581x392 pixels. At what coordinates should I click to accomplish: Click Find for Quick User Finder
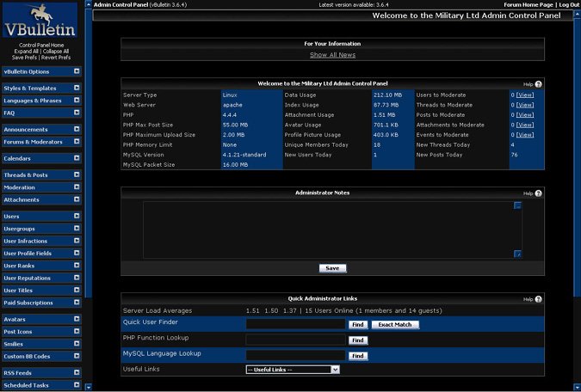[x=358, y=325]
